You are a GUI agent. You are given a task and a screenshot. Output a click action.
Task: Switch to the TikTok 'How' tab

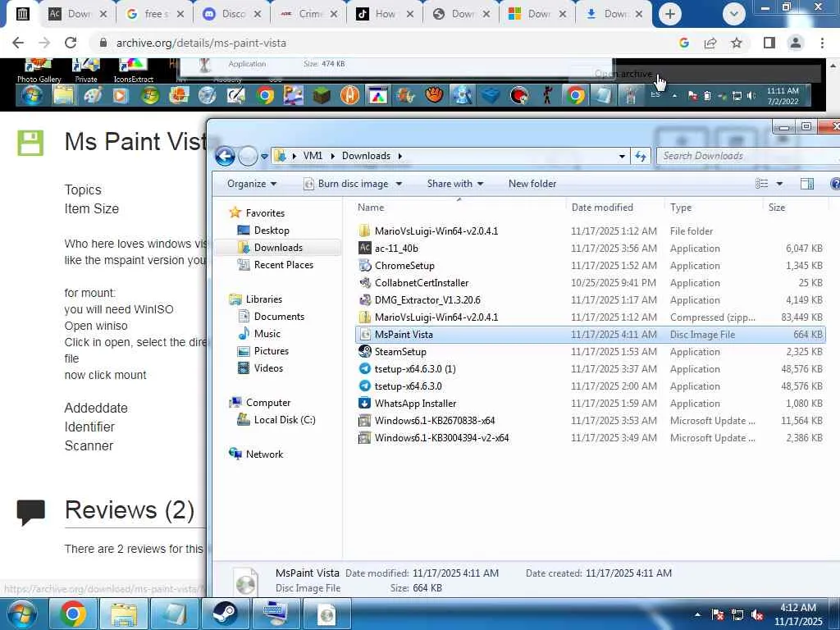[x=385, y=14]
